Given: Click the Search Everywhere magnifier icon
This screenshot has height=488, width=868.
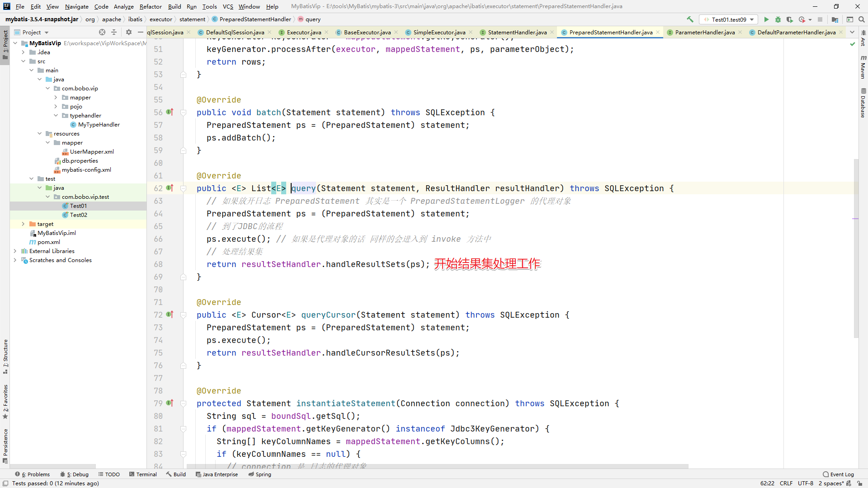Looking at the screenshot, I should [862, 19].
